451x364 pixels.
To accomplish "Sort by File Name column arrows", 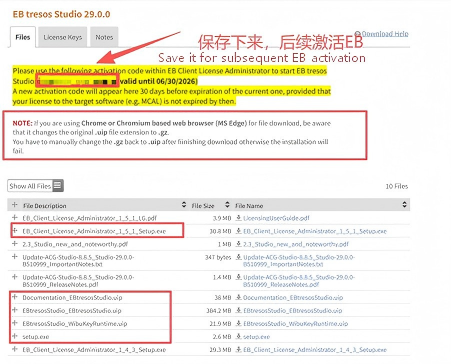I will pos(404,205).
